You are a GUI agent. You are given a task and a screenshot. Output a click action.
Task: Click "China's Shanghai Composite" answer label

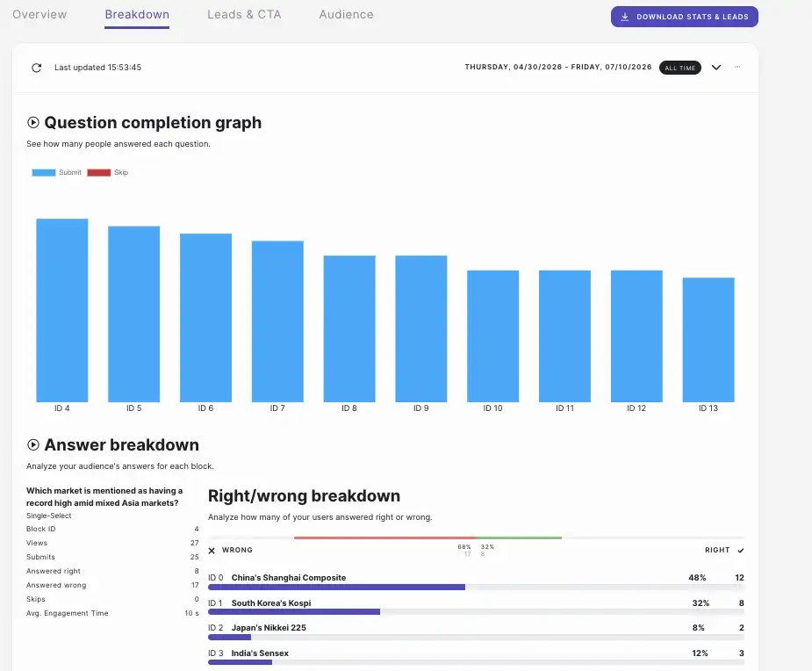[289, 577]
